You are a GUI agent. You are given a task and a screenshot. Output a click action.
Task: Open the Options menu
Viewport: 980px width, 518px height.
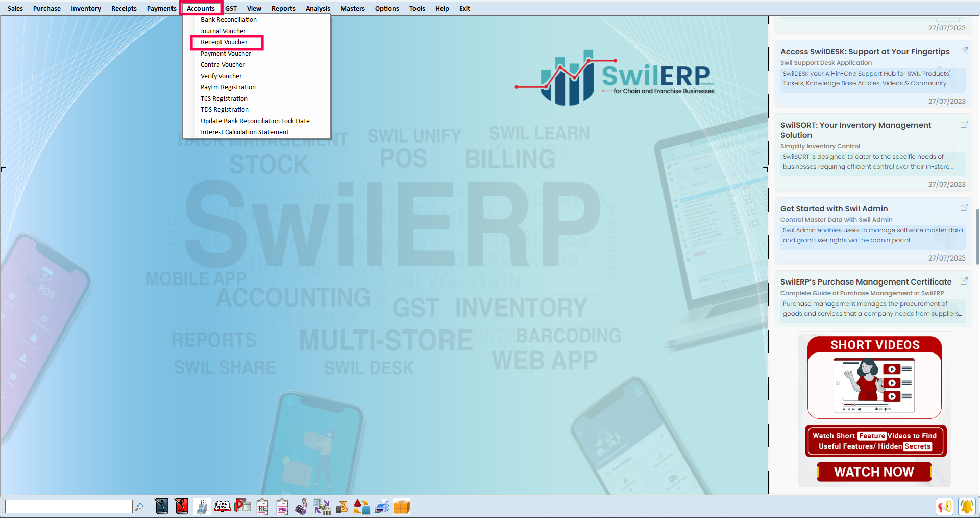pyautogui.click(x=387, y=8)
